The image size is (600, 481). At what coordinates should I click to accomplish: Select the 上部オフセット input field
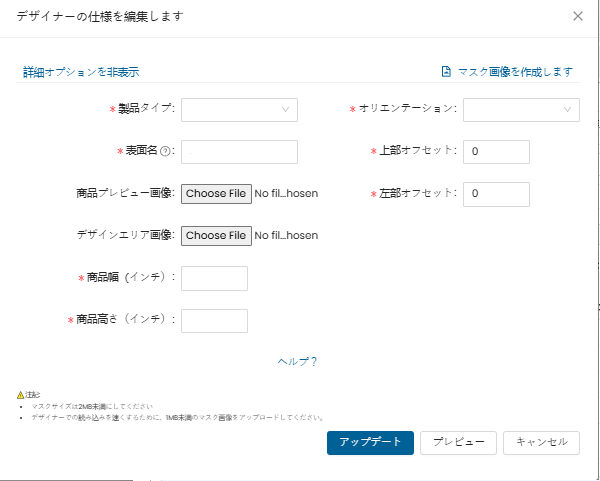pyautogui.click(x=496, y=151)
